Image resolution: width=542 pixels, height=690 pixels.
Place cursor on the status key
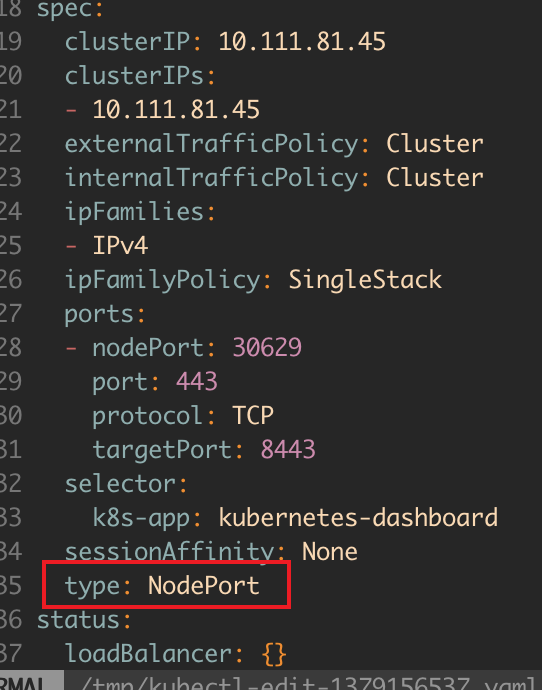click(79, 620)
